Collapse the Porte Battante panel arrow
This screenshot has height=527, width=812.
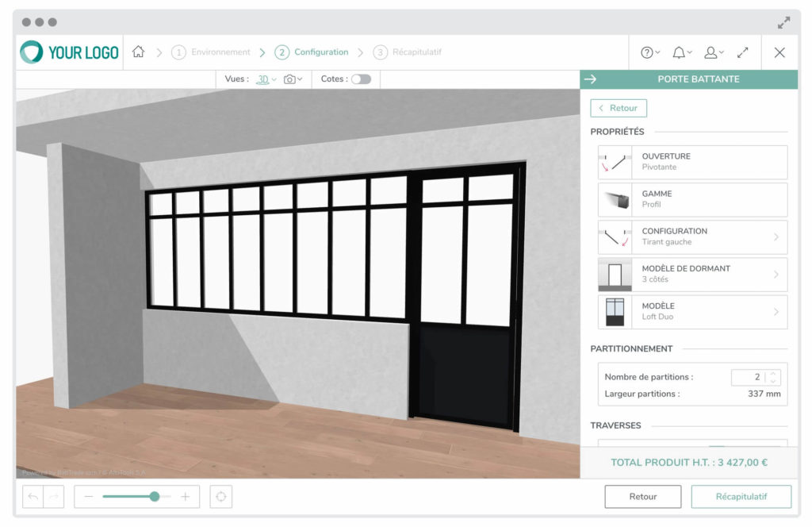point(590,79)
